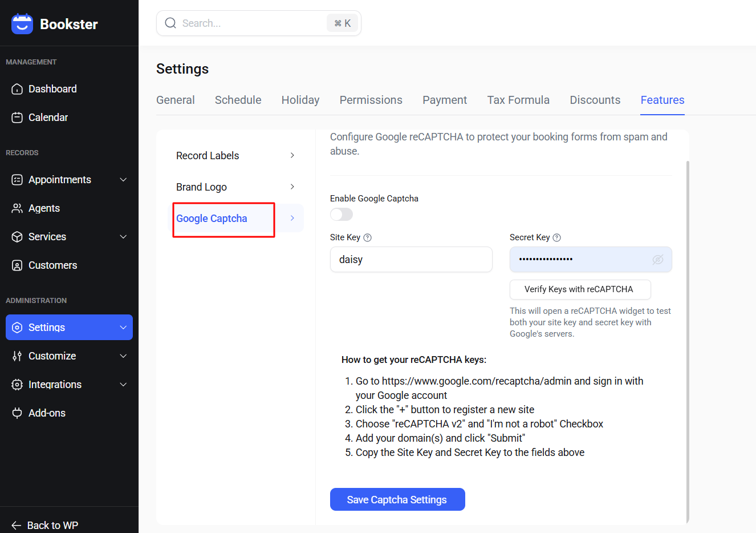This screenshot has width=756, height=533.
Task: Click the Agents people icon
Action: (17, 208)
